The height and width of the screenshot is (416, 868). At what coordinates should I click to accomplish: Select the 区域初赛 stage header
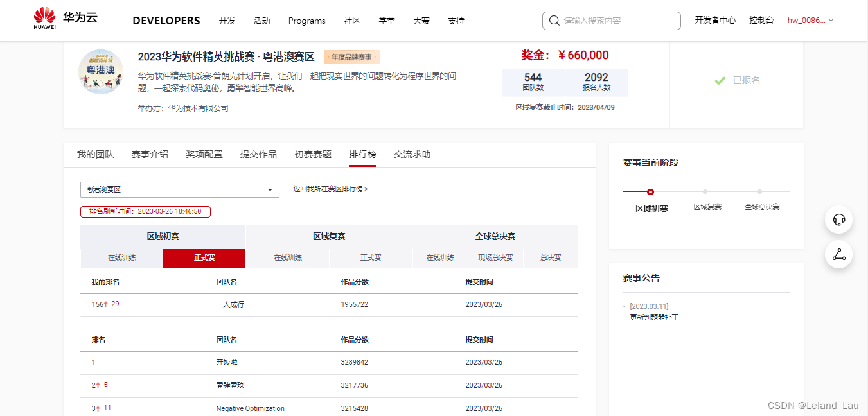click(163, 236)
